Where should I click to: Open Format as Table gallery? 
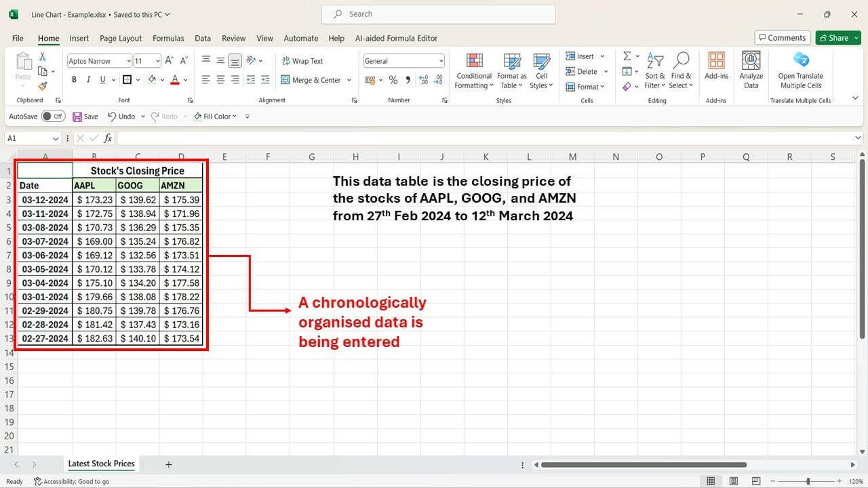(512, 71)
